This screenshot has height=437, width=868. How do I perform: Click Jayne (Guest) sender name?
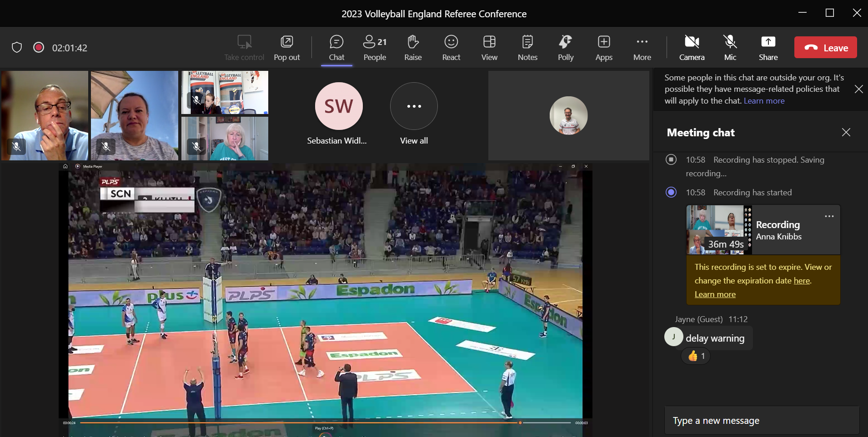[x=698, y=319]
